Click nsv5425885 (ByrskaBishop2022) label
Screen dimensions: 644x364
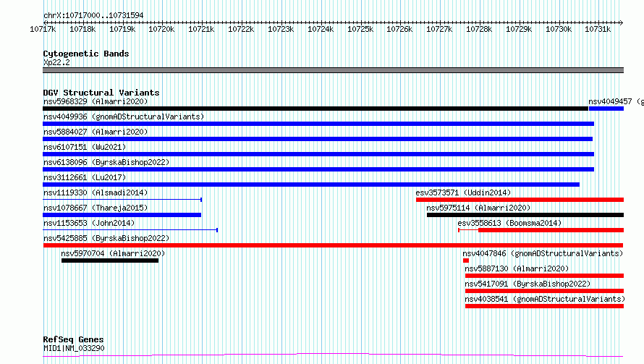pyautogui.click(x=106, y=238)
